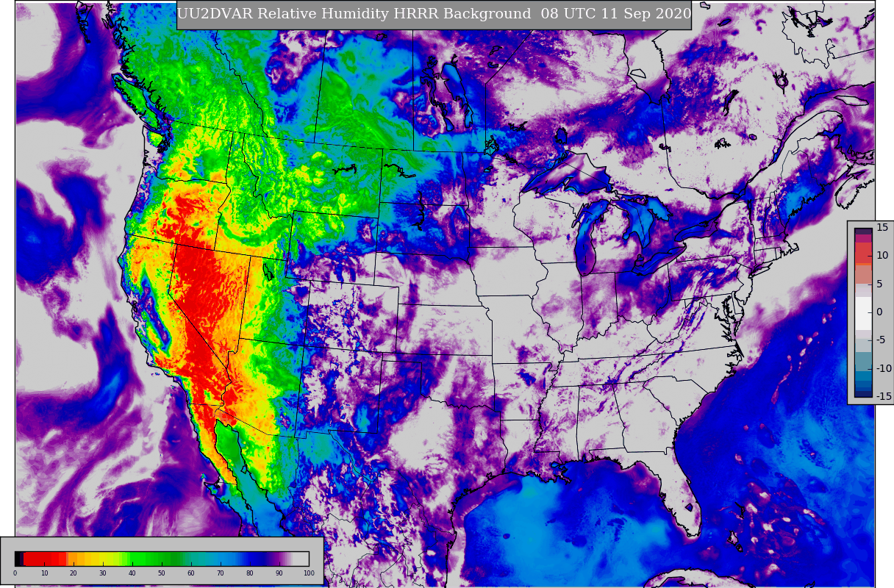The width and height of the screenshot is (894, 588).
Task: Click the '5' label on the right colorbar
Action: pyautogui.click(x=879, y=284)
